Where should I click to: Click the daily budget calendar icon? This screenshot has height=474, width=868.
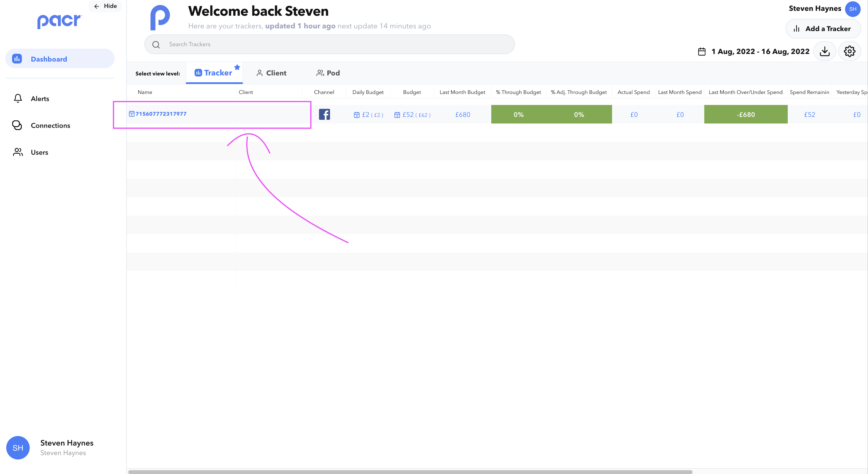pos(357,115)
